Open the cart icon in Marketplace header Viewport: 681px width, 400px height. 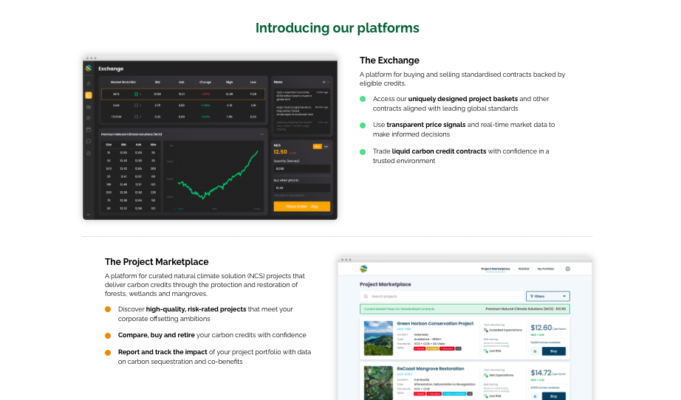click(568, 269)
